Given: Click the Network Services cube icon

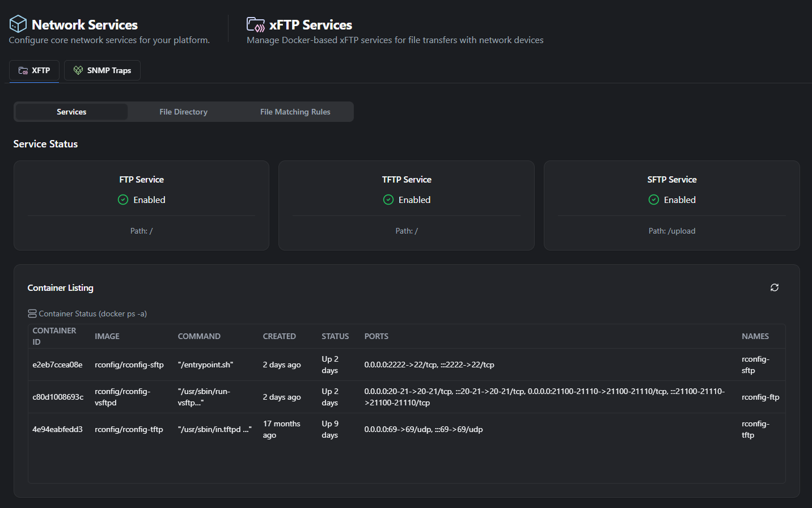Looking at the screenshot, I should [17, 24].
